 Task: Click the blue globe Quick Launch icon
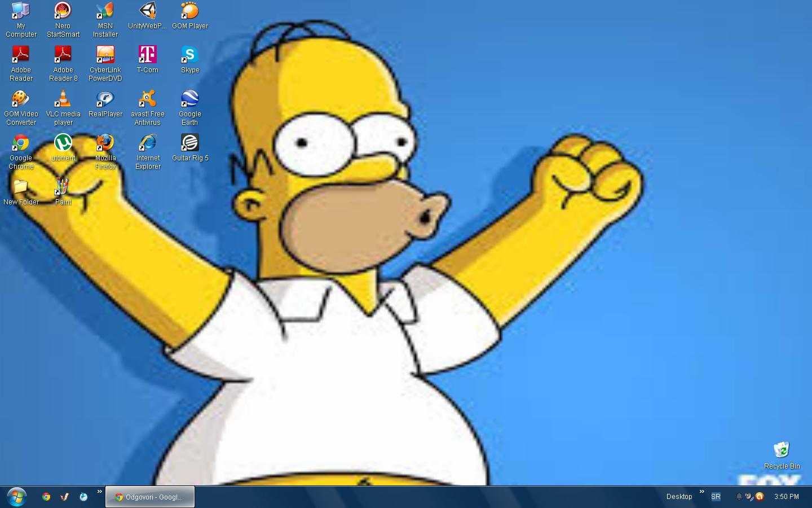(83, 497)
